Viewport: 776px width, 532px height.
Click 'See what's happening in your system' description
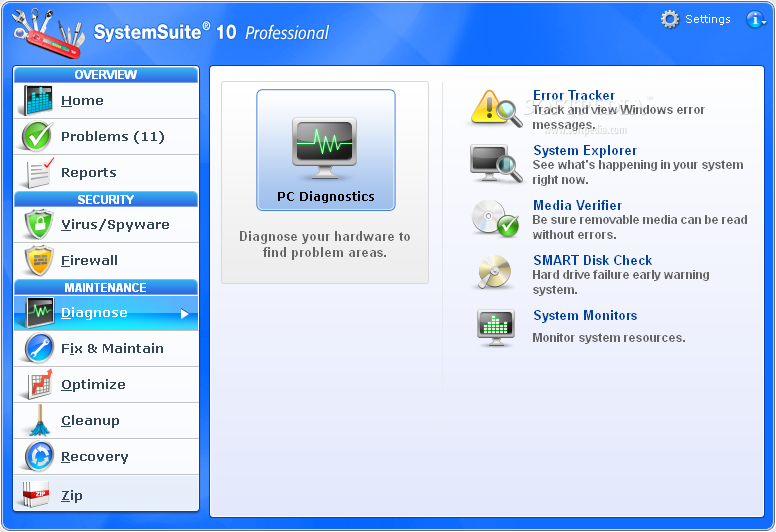(638, 165)
